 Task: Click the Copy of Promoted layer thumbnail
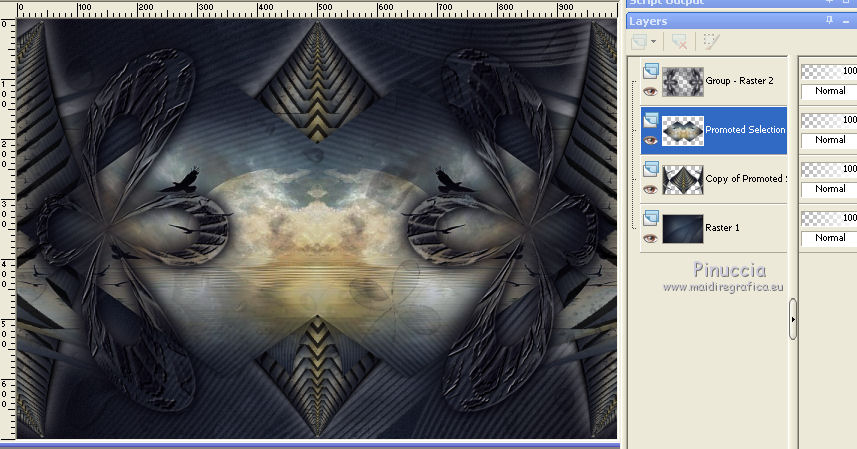[x=683, y=180]
